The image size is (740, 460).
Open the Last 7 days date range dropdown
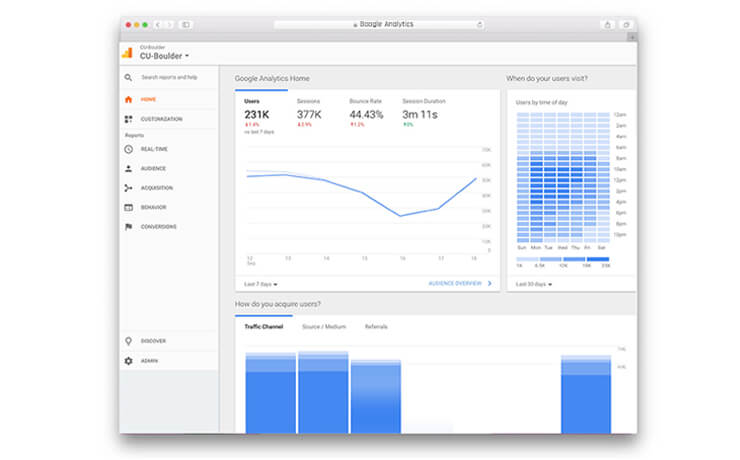[x=261, y=284]
